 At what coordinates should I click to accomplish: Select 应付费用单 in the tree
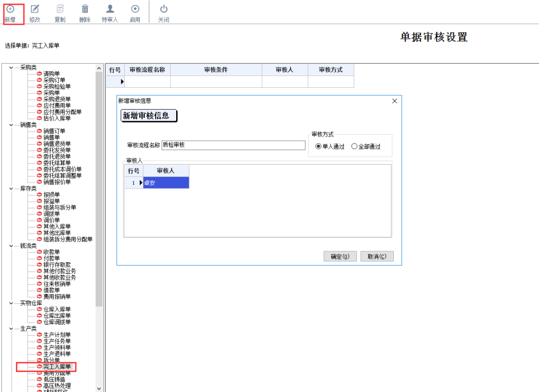click(57, 106)
